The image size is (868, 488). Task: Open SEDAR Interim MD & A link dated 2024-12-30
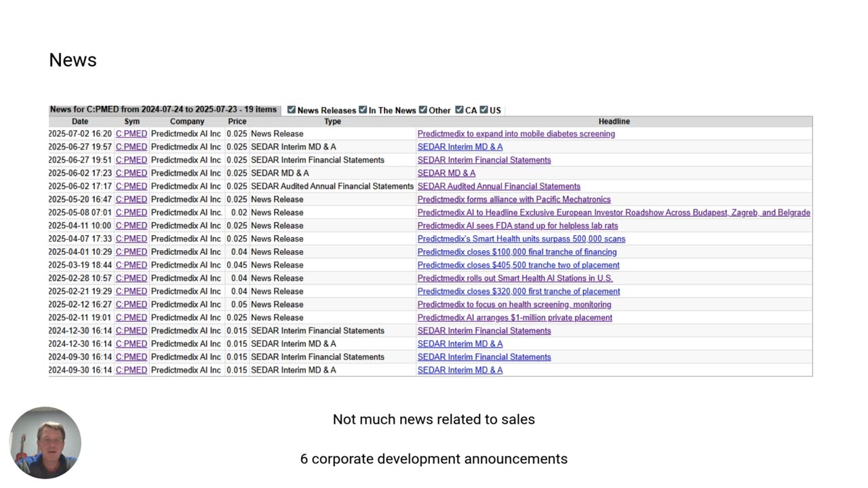pyautogui.click(x=460, y=344)
